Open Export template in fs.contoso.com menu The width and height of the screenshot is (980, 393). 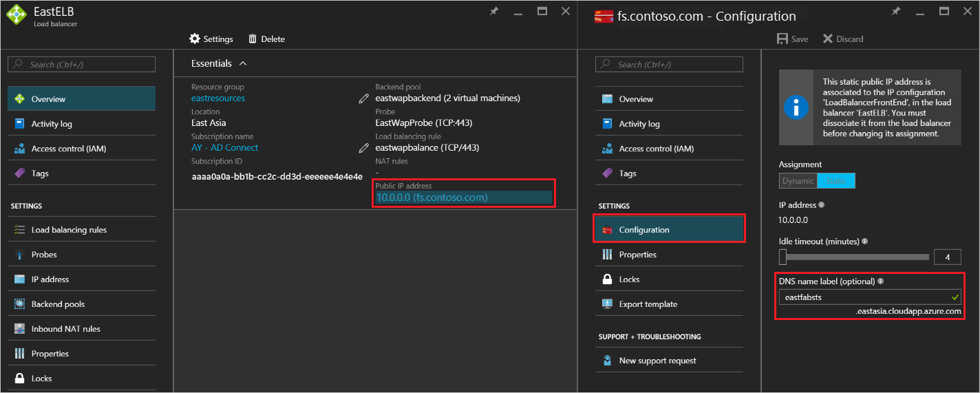(x=669, y=304)
